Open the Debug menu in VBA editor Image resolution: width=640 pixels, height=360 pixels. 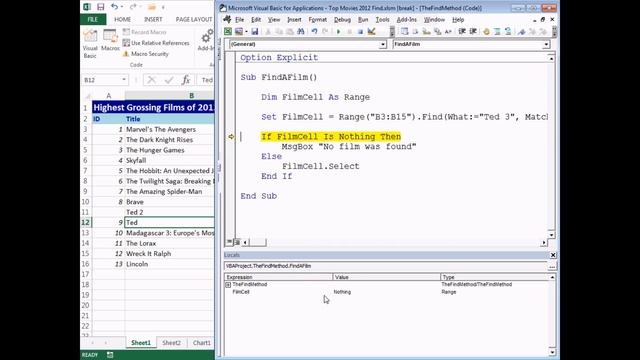click(x=342, y=20)
